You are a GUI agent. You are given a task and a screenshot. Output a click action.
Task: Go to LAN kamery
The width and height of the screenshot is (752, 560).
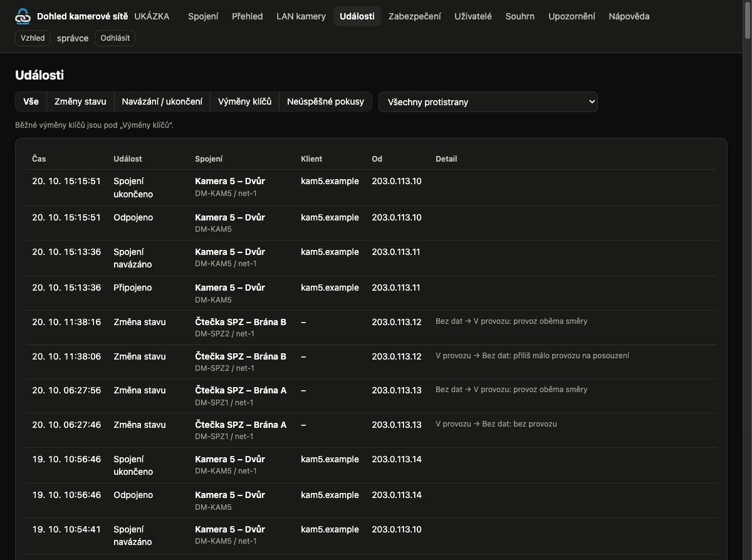point(301,16)
